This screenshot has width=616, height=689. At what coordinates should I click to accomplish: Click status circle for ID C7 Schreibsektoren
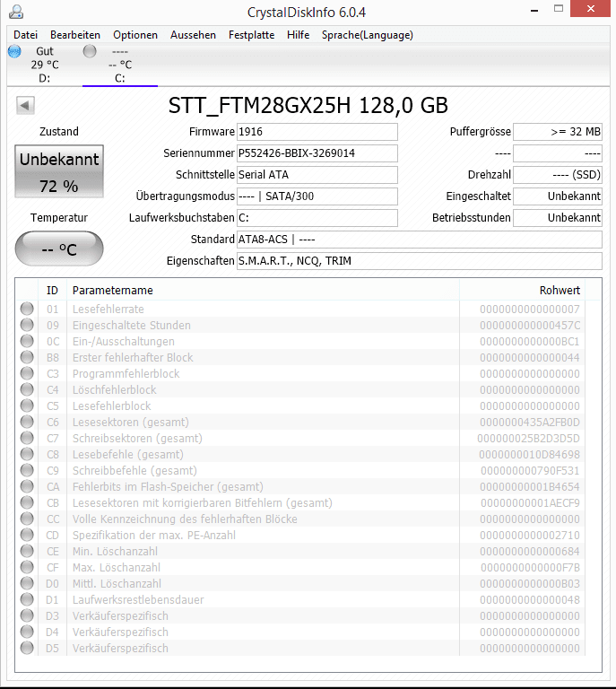(27, 438)
